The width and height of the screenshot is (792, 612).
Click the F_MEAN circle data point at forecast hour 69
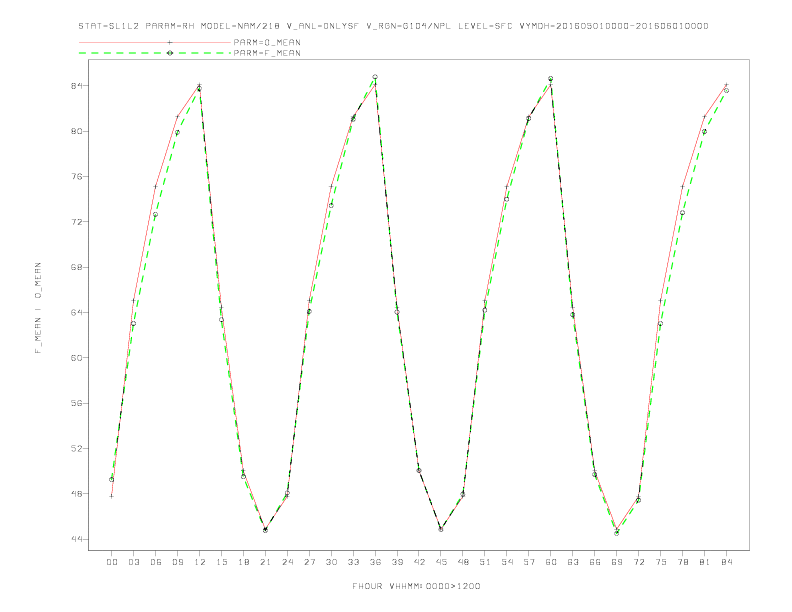(617, 533)
